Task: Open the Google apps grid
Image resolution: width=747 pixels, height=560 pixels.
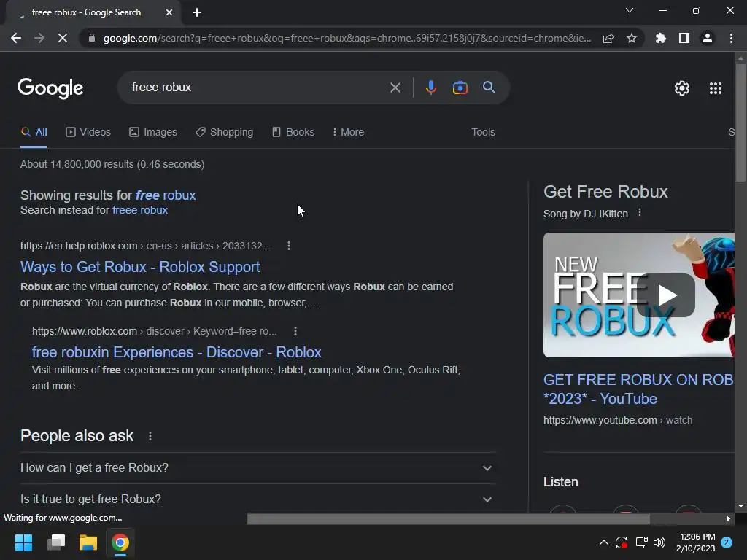Action: 716,88
